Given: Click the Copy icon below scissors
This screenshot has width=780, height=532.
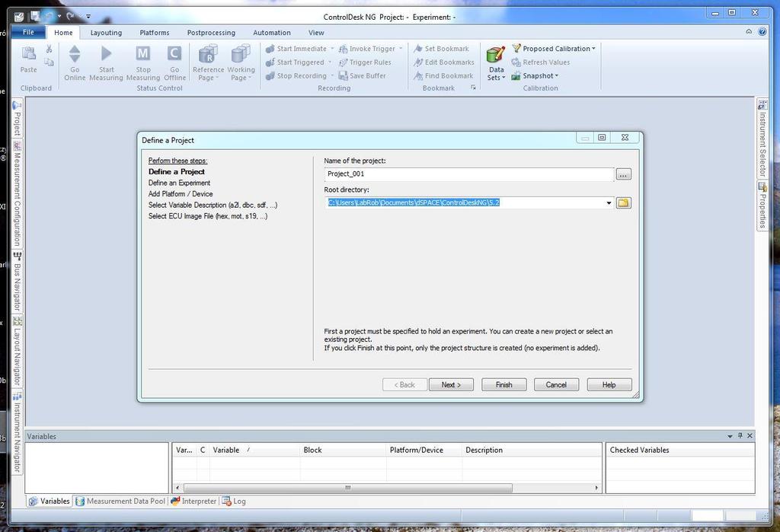Looking at the screenshot, I should pyautogui.click(x=49, y=62).
